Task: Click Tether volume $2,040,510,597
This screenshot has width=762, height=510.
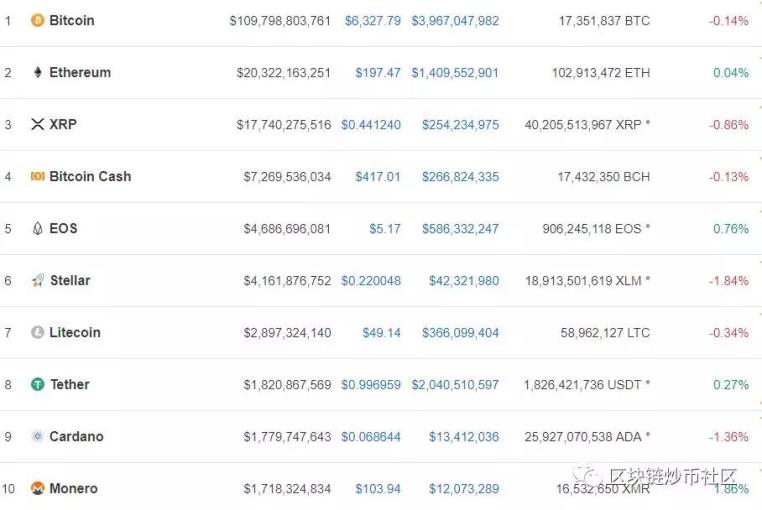Action: (x=455, y=384)
